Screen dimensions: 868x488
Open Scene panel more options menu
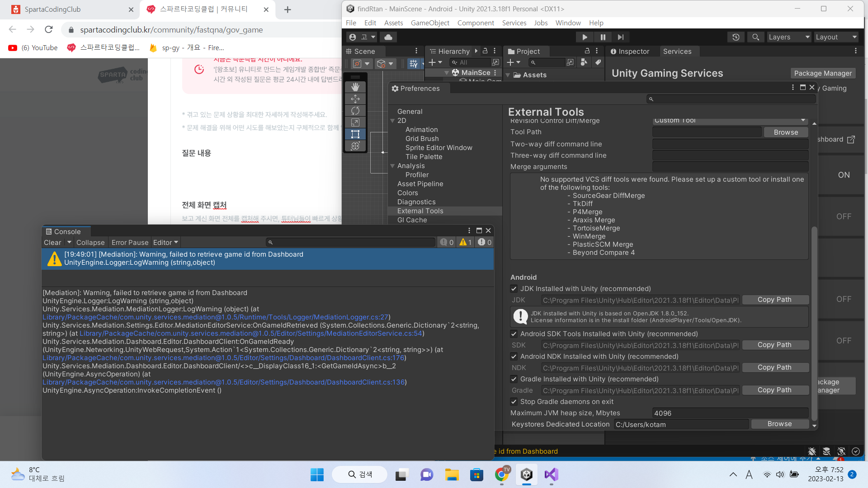[x=416, y=51]
